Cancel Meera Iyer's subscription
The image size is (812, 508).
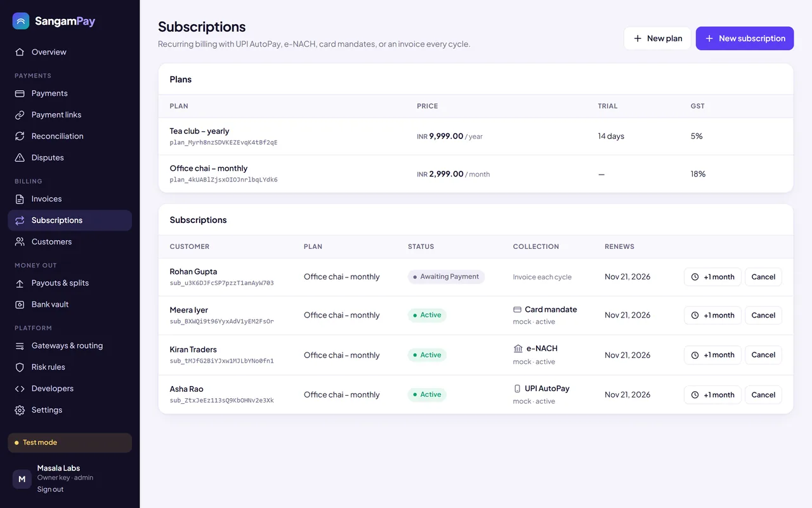[x=763, y=316]
